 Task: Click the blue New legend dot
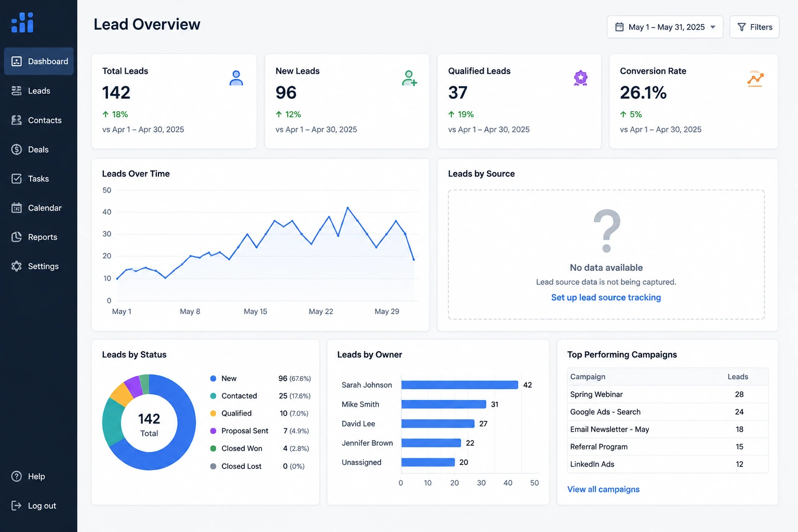tap(213, 378)
